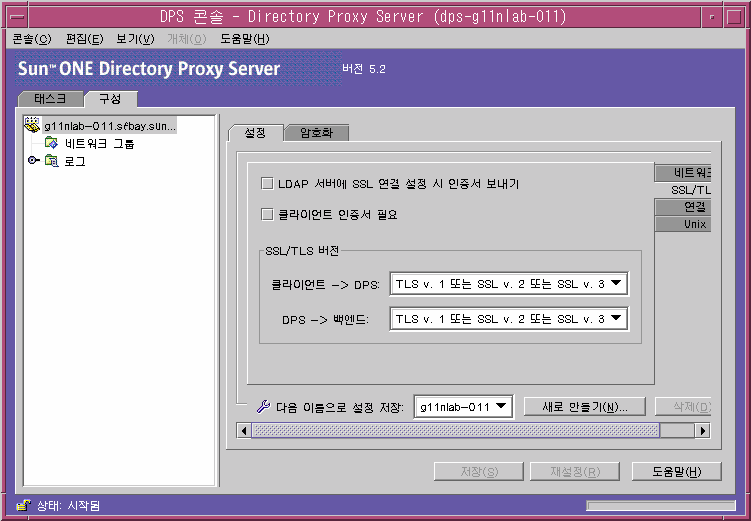Click the horizontal scrollbar thumb
The image size is (751, 521).
tap(455, 430)
